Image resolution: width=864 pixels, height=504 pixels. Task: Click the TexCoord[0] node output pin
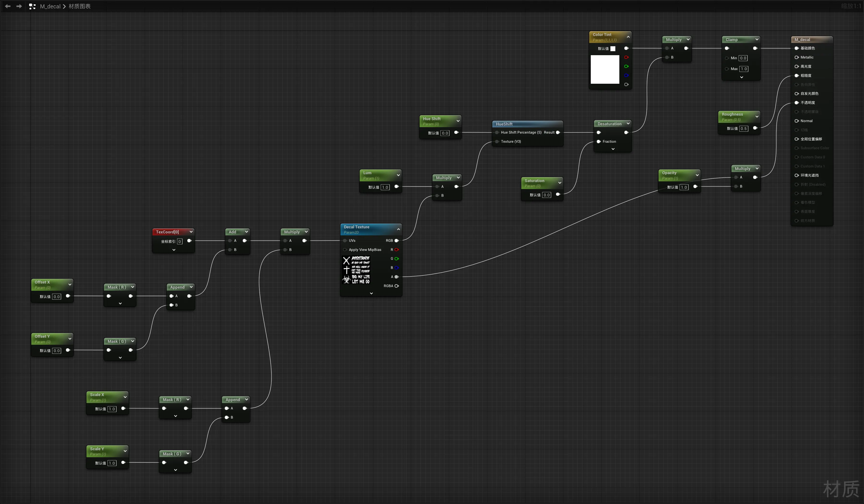tap(189, 241)
